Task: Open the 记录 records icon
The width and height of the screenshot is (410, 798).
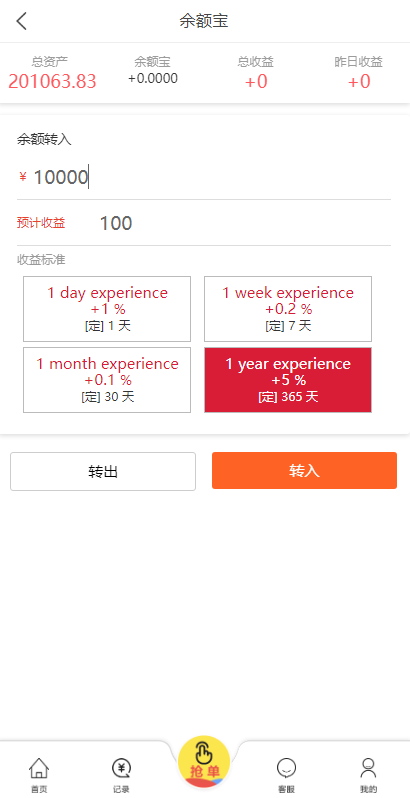Action: (121, 775)
